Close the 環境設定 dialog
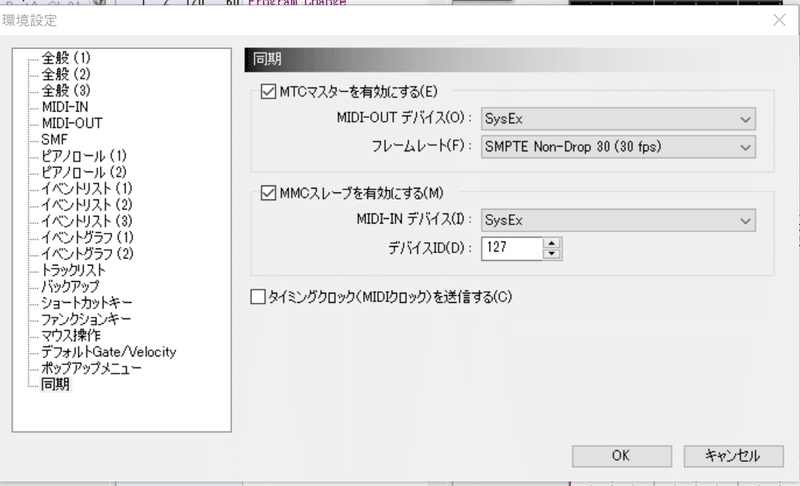This screenshot has height=486, width=800. coord(779,20)
